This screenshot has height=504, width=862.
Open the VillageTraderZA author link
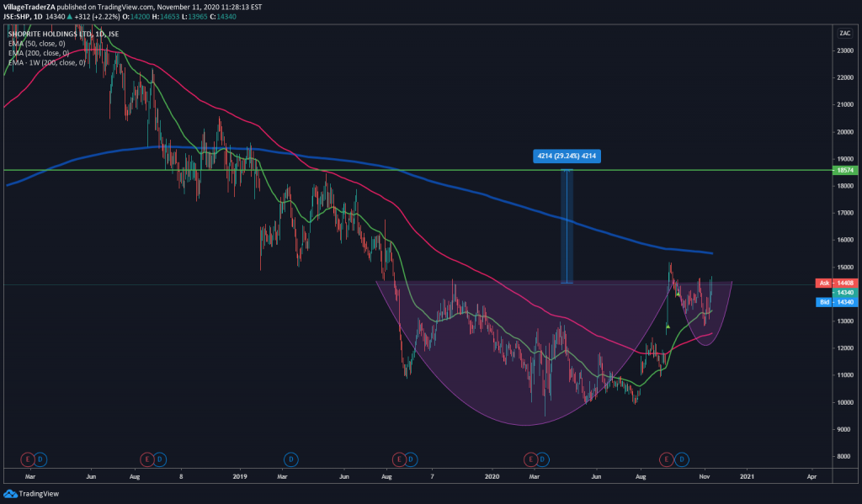pyautogui.click(x=31, y=5)
